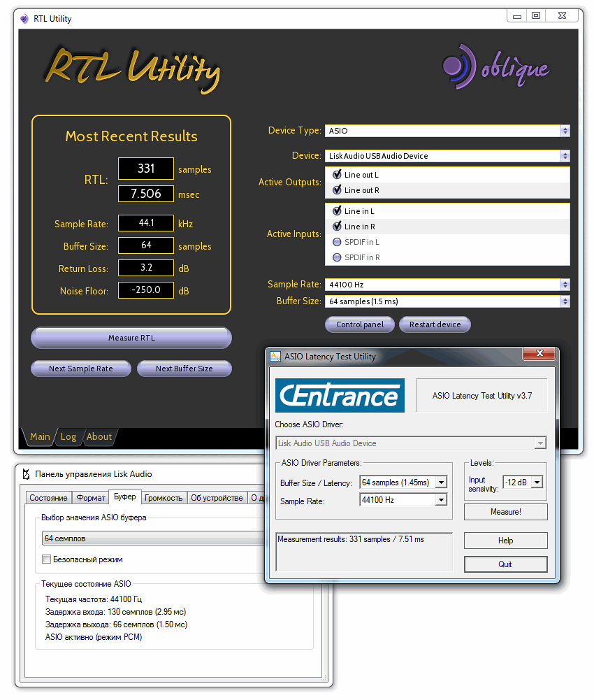Viewport: 594px width, 700px height.
Task: Switch to the Main tab
Action: [40, 436]
